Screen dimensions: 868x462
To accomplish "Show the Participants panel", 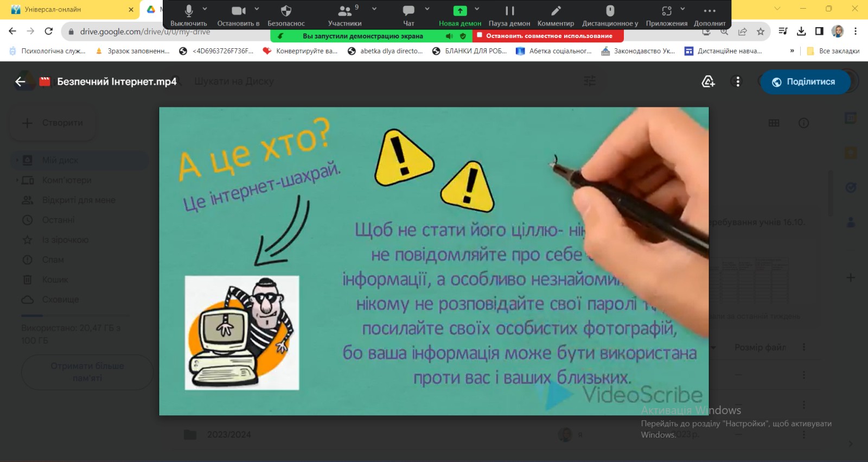I will pos(344,15).
